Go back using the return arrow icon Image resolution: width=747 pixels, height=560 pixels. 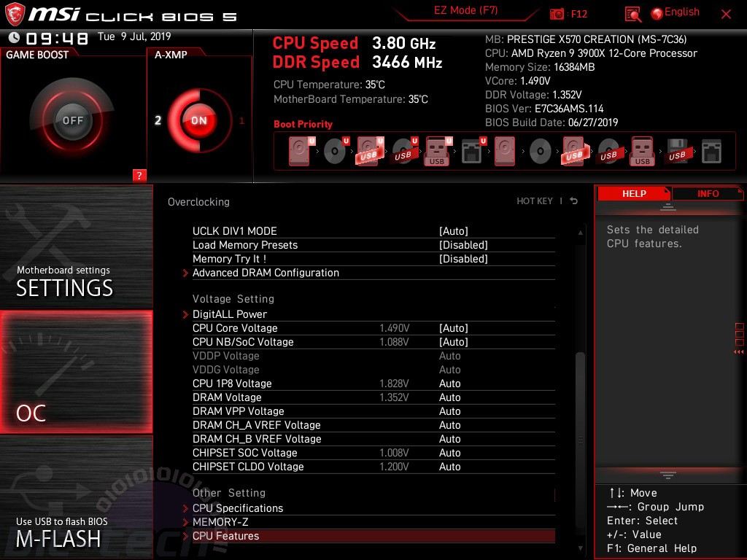574,201
